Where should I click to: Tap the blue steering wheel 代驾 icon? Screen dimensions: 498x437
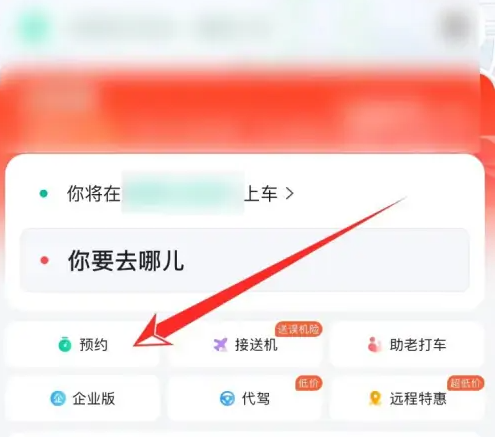click(227, 398)
